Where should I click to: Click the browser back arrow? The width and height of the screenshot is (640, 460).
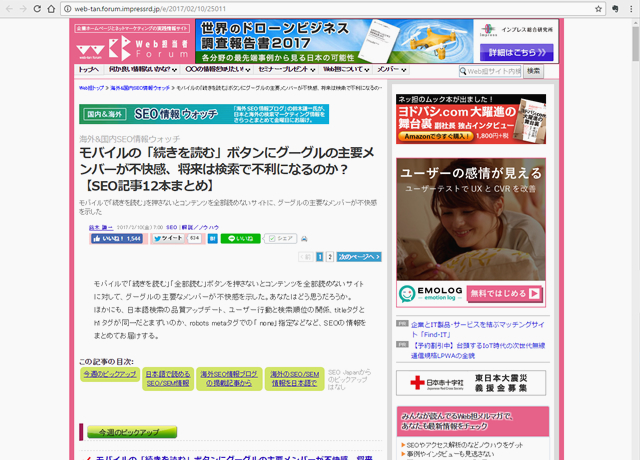(x=12, y=8)
